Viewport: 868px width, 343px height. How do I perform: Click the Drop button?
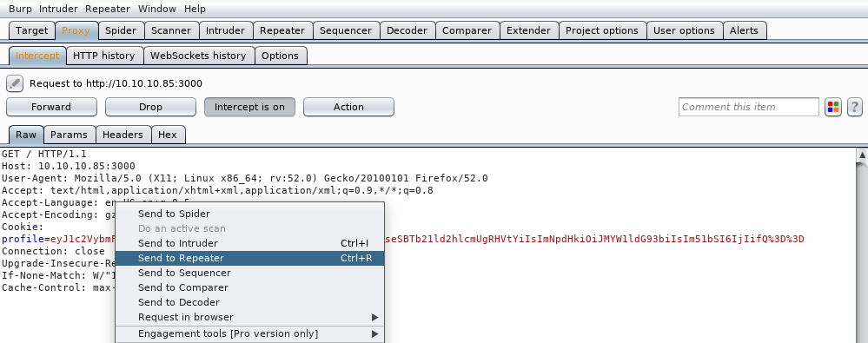pos(150,107)
